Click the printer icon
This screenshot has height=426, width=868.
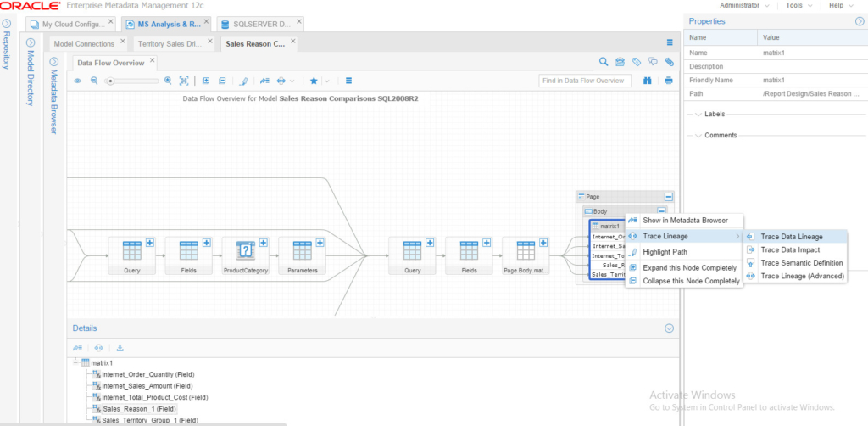coord(669,81)
